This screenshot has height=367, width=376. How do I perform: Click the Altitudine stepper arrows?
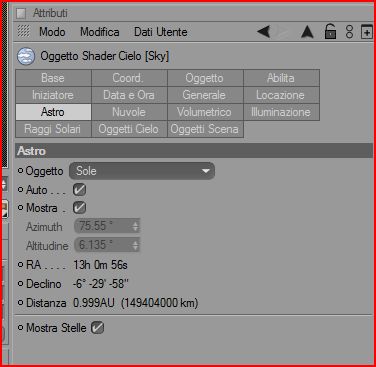136,245
